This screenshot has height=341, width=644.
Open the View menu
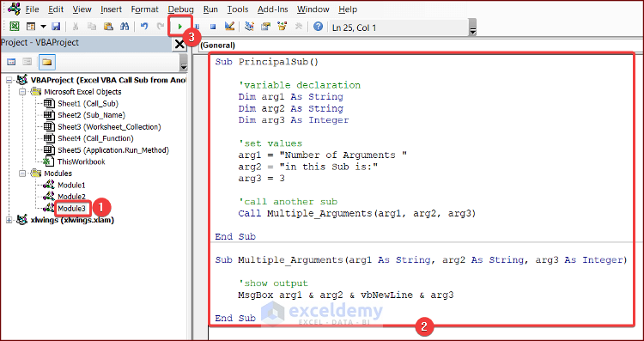pos(82,9)
